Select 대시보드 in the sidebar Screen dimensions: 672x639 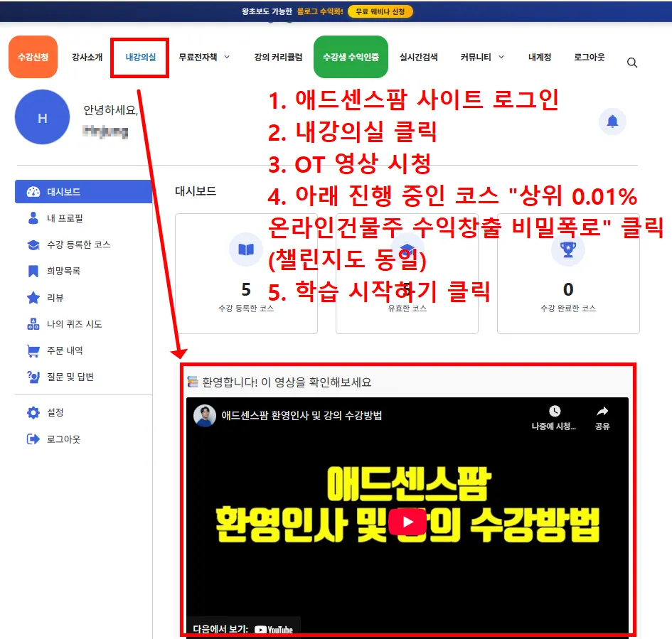(84, 192)
